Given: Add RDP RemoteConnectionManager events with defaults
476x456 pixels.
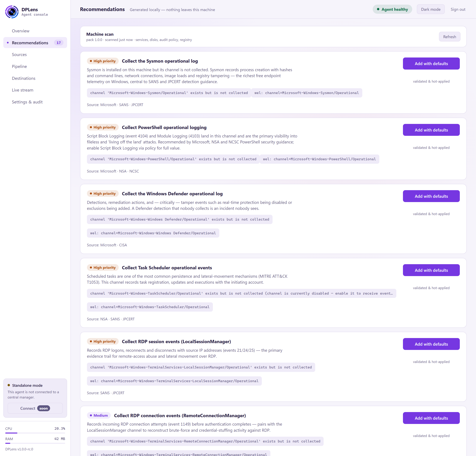Looking at the screenshot, I should 431,418.
